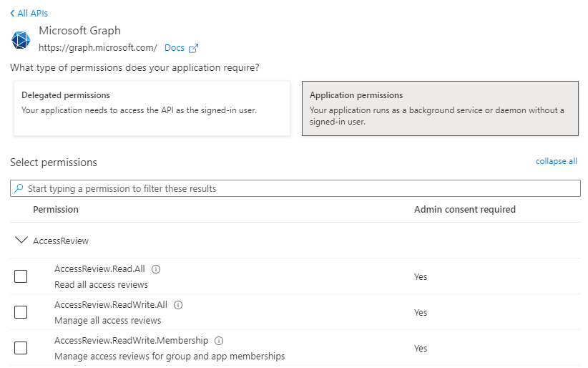Click the AccessReview group label
Viewport: 588px width, 368px height.
61,241
